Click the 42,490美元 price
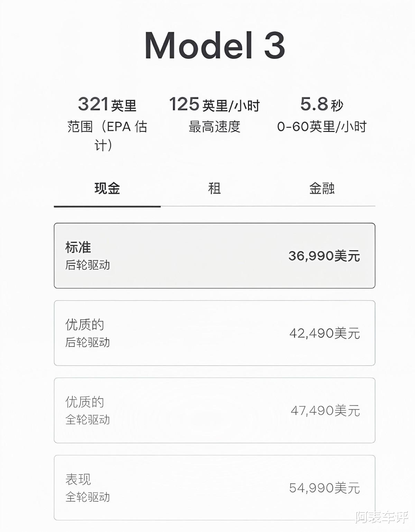This screenshot has height=532, width=415. (x=324, y=333)
